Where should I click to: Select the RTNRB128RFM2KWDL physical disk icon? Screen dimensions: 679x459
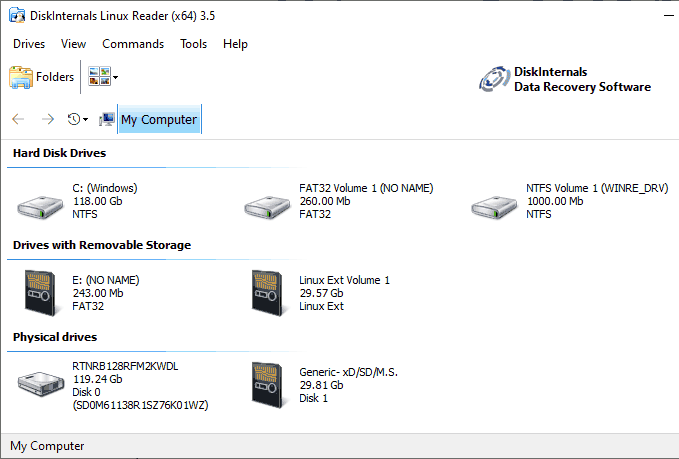(40, 384)
